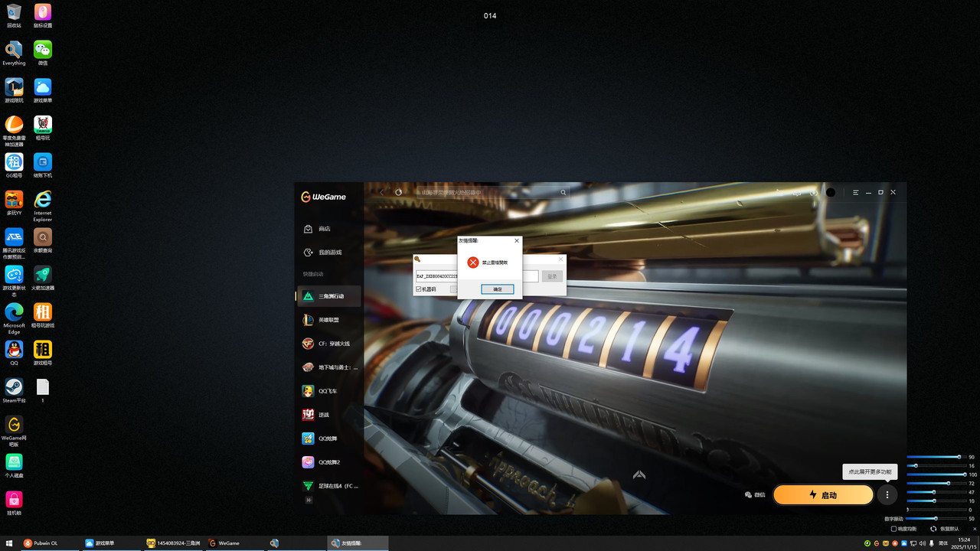Click the search magnifier icon in WeGame
This screenshot has height=551, width=980.
click(x=563, y=193)
